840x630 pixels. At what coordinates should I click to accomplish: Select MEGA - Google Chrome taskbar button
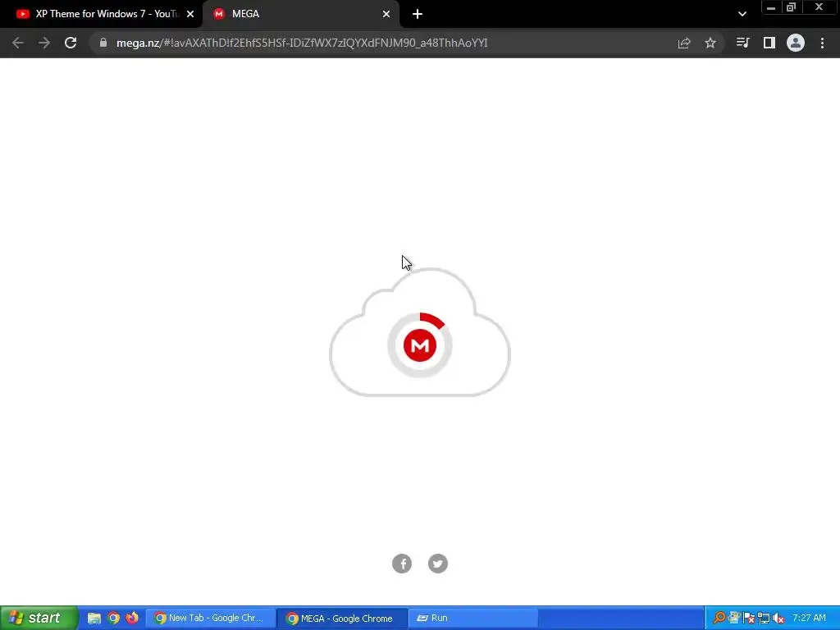point(342,619)
